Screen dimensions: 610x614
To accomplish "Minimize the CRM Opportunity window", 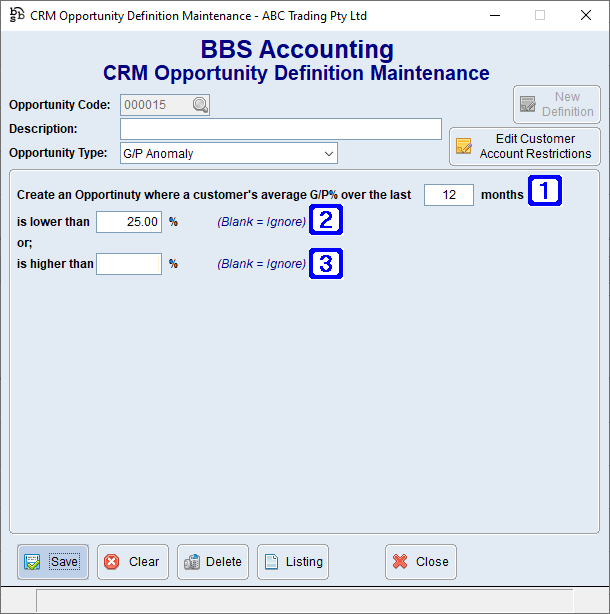I will pos(495,16).
